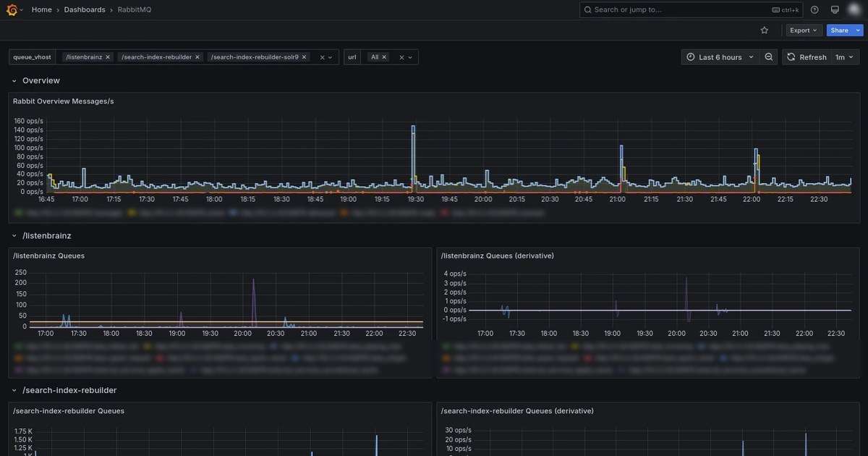
Task: Click the -1 ops/s axis label
Action: pos(453,319)
